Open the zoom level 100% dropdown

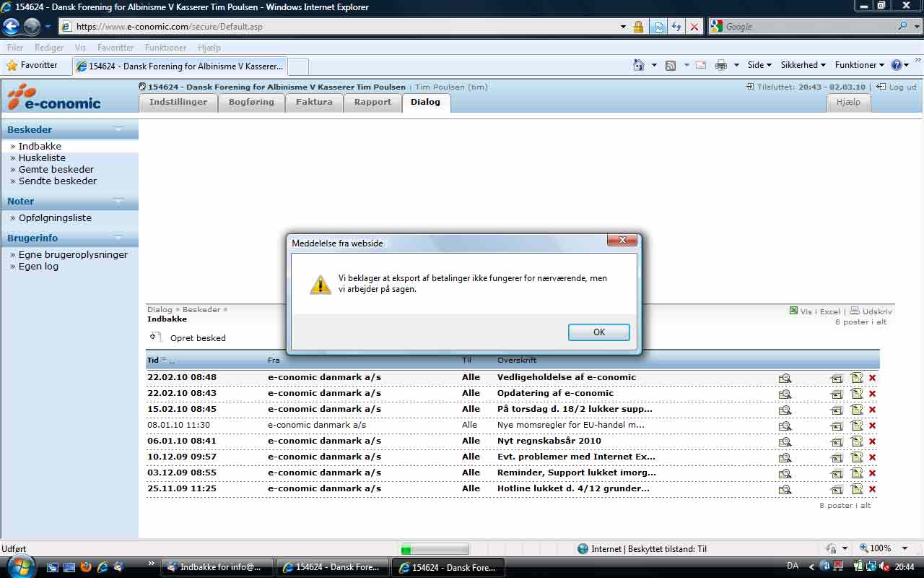coord(906,548)
